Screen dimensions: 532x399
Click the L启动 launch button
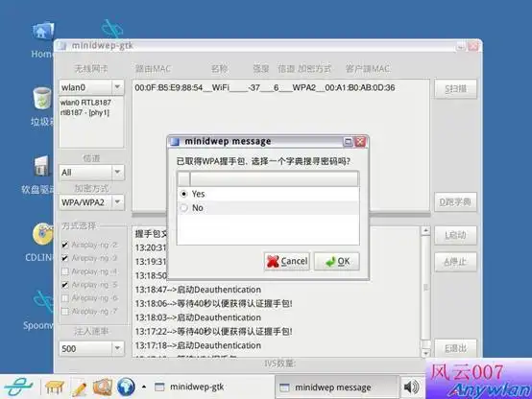(455, 235)
